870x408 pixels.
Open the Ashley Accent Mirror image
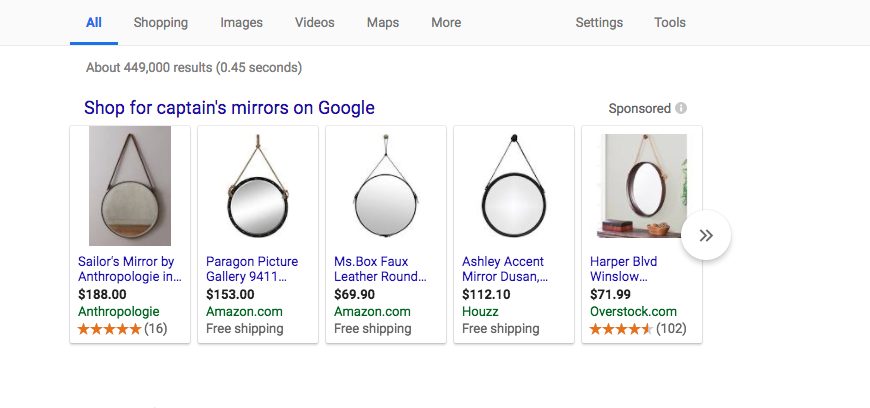[514, 186]
